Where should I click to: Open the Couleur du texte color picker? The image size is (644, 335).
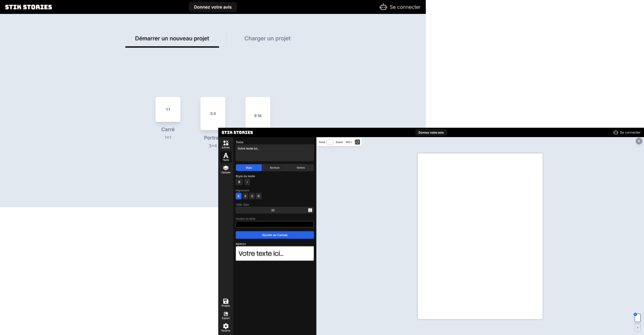tap(275, 224)
